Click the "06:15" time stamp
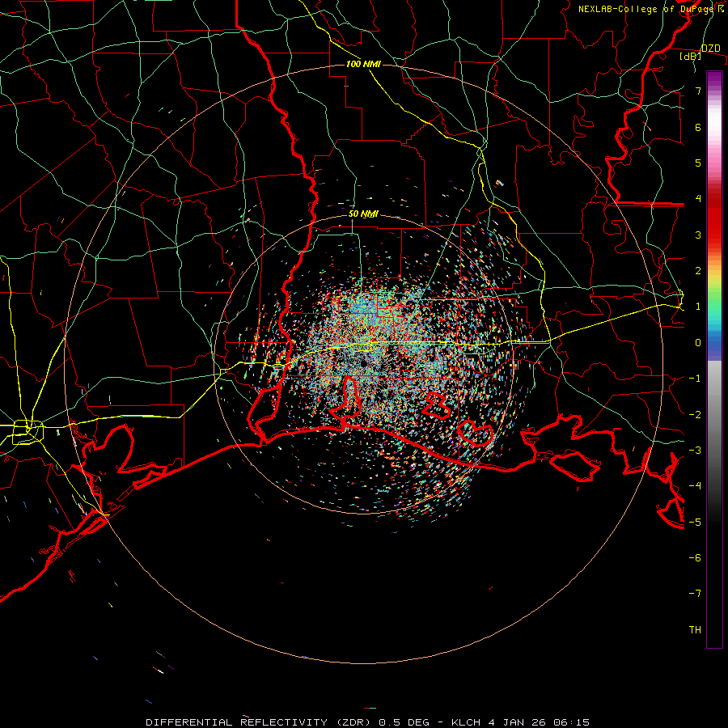Viewport: 728px width, 728px height. coord(571,722)
